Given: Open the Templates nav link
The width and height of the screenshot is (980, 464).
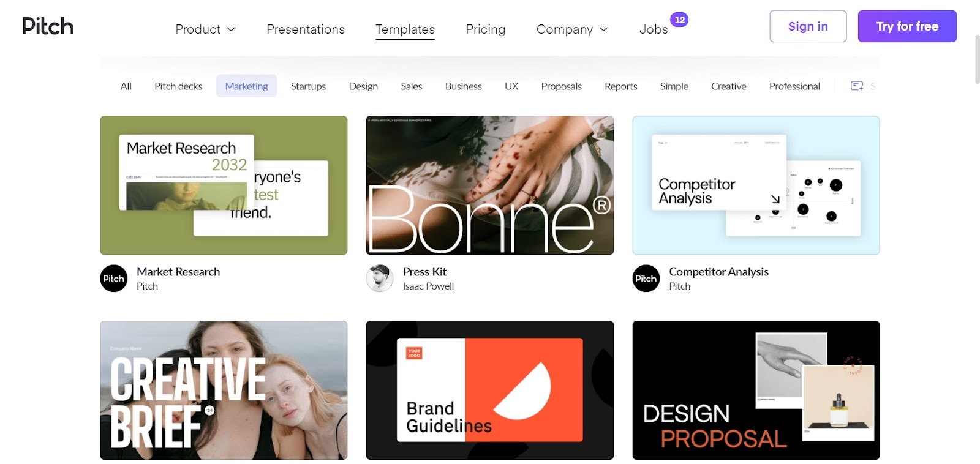Looking at the screenshot, I should tap(405, 29).
